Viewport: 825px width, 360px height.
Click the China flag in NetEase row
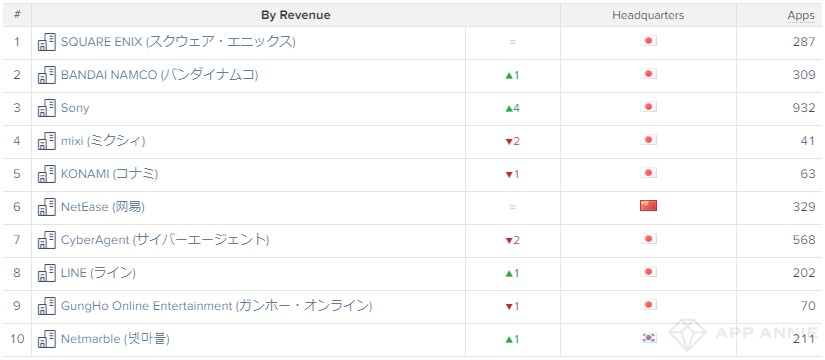[648, 206]
